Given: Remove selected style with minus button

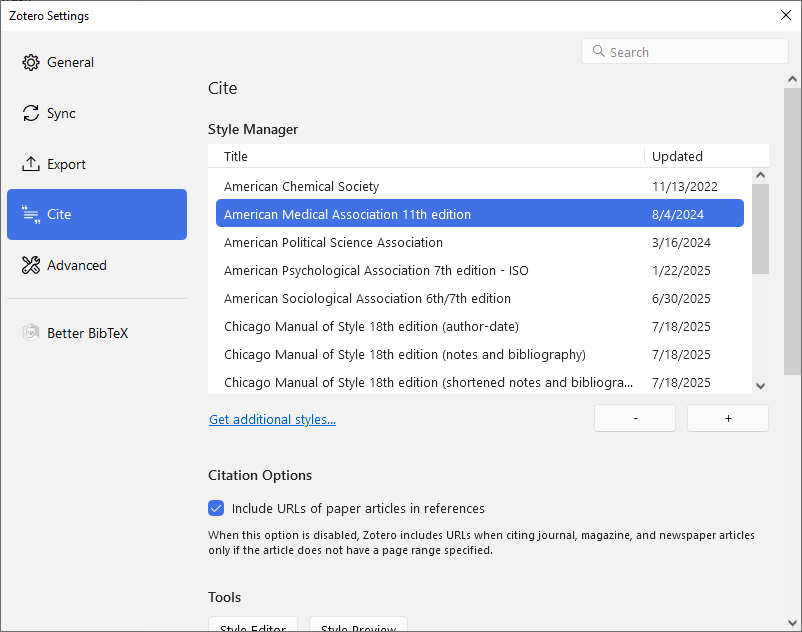Looking at the screenshot, I should 635,418.
